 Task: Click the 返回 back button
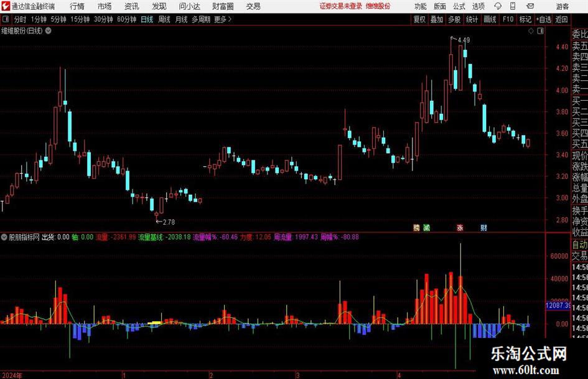pyautogui.click(x=562, y=19)
